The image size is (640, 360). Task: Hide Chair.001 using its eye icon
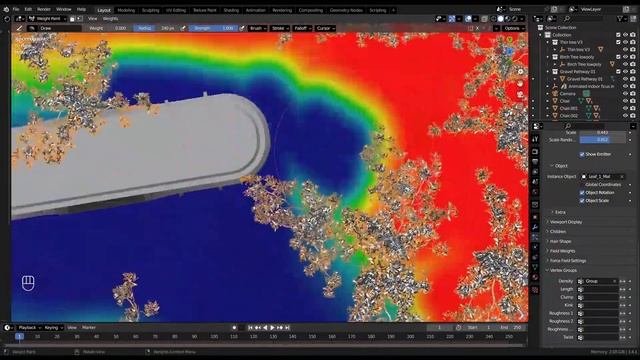point(625,108)
